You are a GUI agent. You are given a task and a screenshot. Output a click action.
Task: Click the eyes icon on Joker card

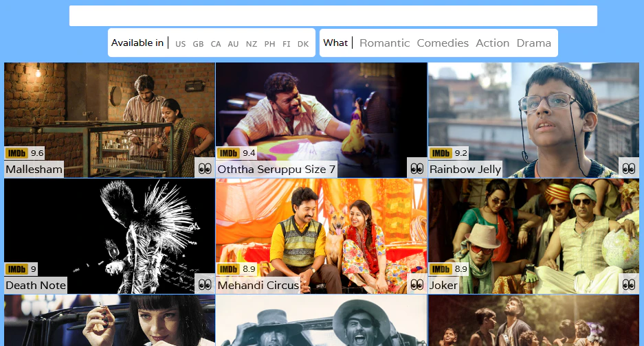point(629,284)
